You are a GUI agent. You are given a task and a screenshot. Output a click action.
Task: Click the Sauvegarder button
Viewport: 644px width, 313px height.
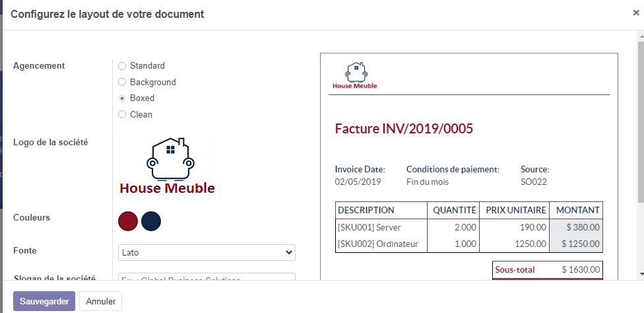click(x=44, y=301)
